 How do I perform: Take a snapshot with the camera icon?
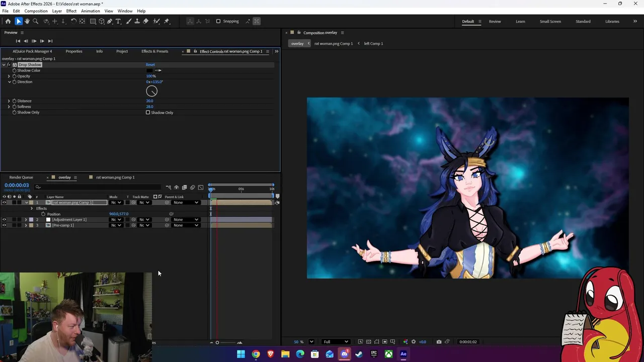coord(439,342)
